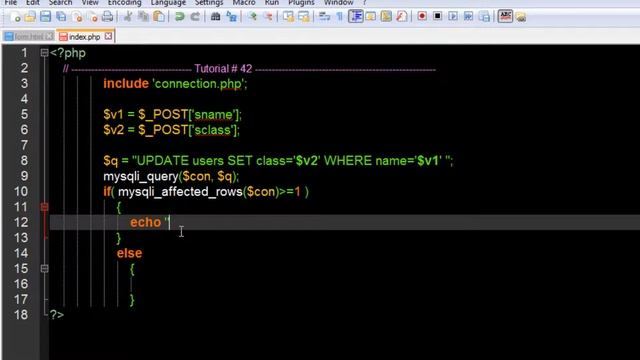Click the Save All toolbar icon
Image resolution: width=640 pixels, height=360 pixels.
click(x=61, y=17)
